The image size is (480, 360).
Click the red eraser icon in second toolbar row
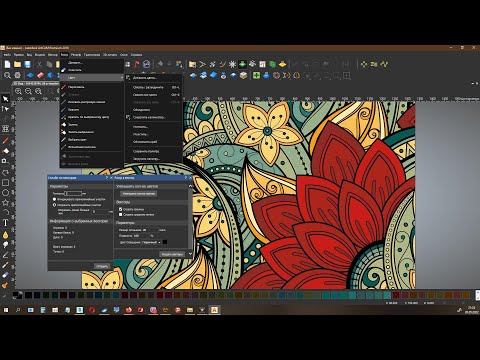pyautogui.click(x=40, y=75)
